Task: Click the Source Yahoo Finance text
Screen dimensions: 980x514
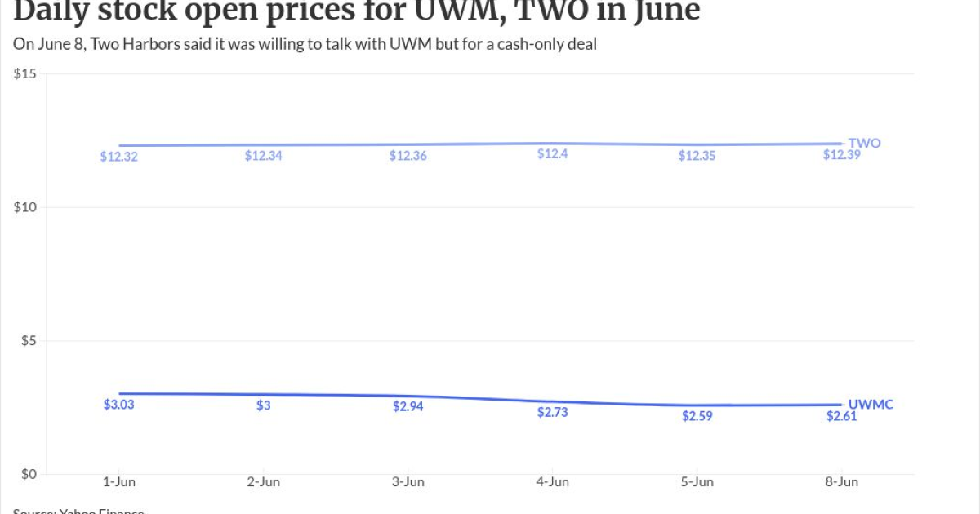Action: [78, 511]
